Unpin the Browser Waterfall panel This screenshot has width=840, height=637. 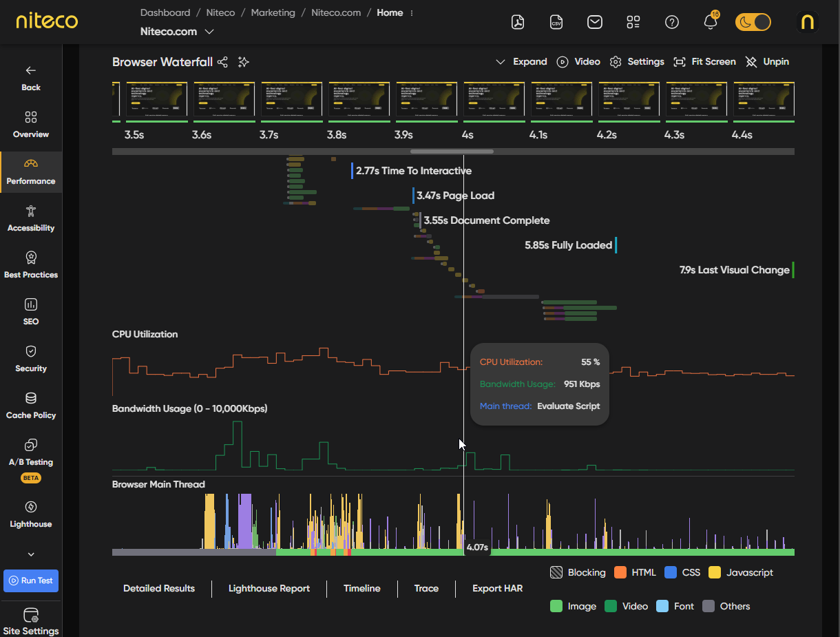(767, 62)
